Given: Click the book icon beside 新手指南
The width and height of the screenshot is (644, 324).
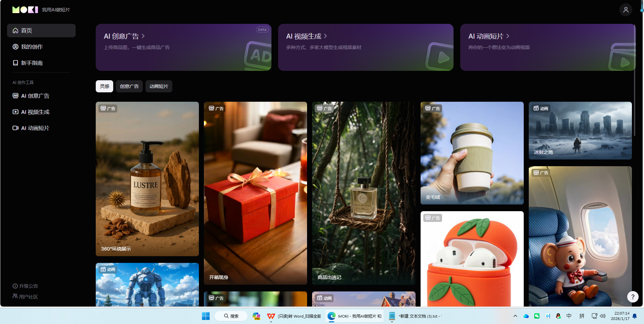Looking at the screenshot, I should point(15,63).
